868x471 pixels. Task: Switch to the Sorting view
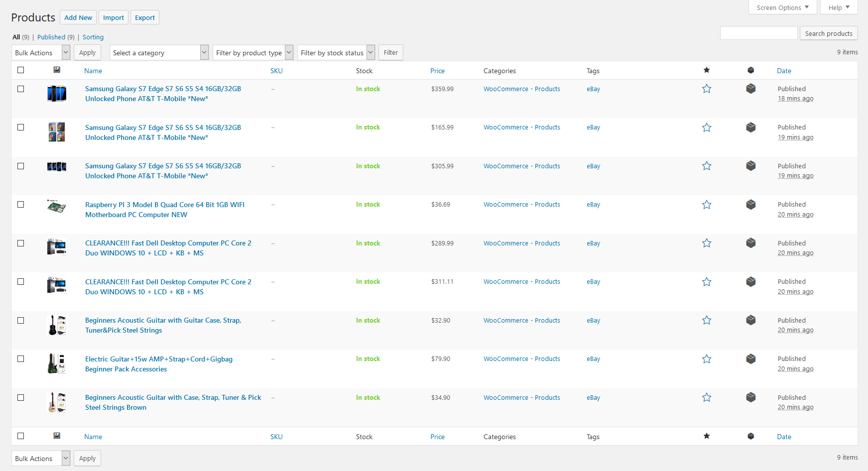click(93, 37)
